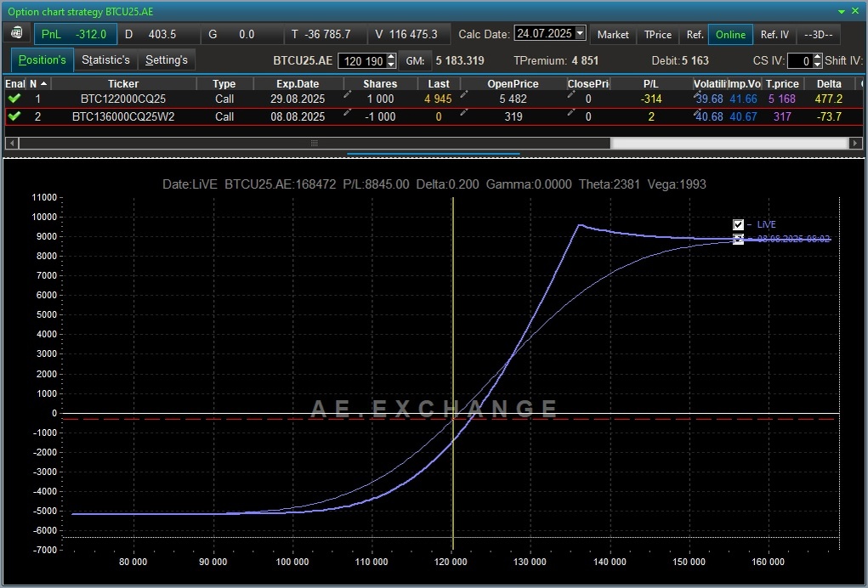Click the horizontal scrollbar thumb in positions table
Screen dimensions: 868x588
pos(315,143)
